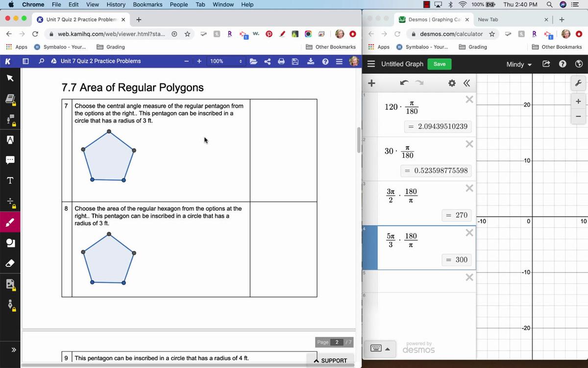This screenshot has height=368, width=588.
Task: Open Desmos graph settings wrench
Action: click(x=578, y=83)
